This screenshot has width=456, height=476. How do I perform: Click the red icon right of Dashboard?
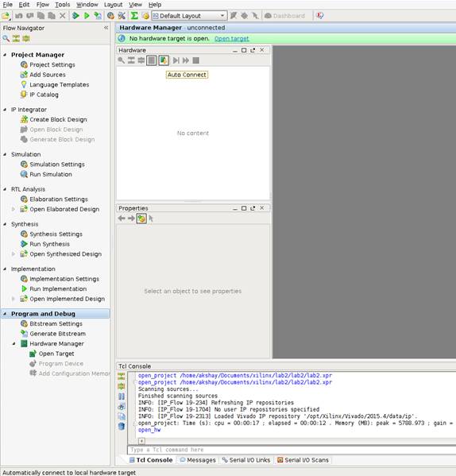pyautogui.click(x=320, y=15)
